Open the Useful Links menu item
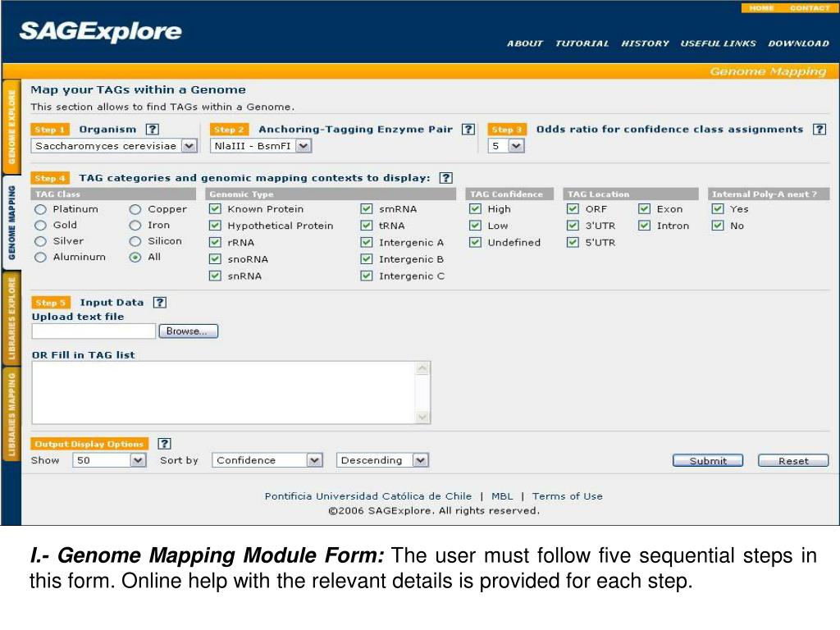This screenshot has width=840, height=630. click(719, 43)
